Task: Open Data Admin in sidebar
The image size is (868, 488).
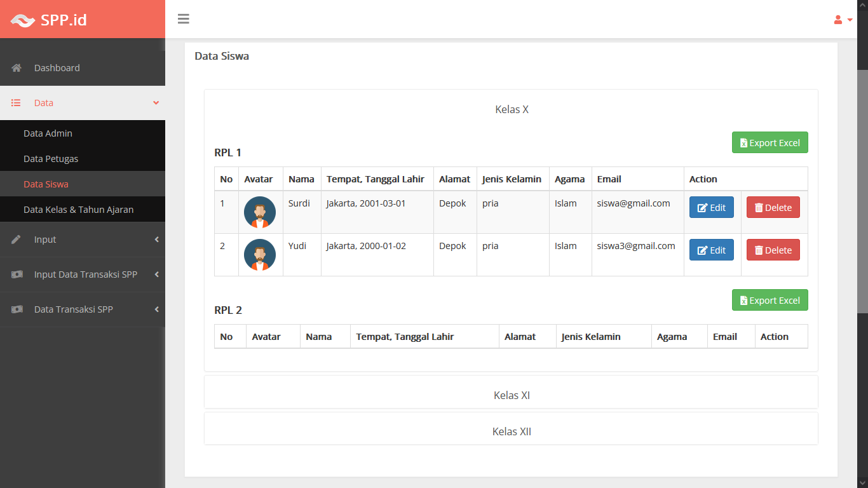Action: (48, 133)
